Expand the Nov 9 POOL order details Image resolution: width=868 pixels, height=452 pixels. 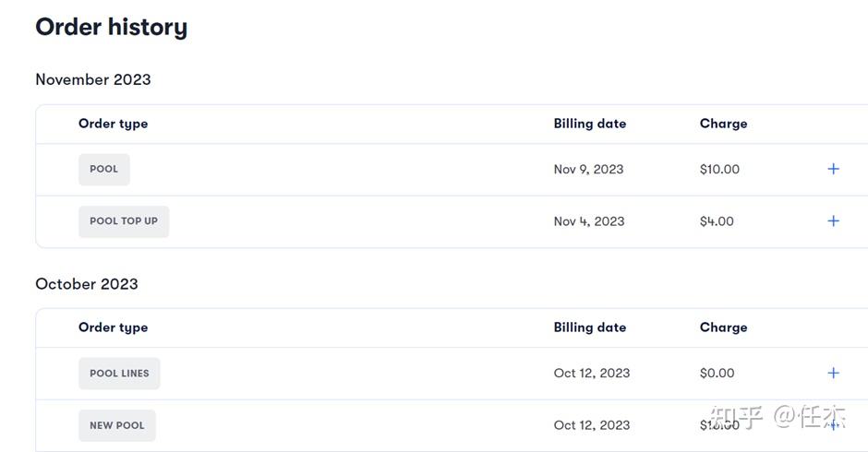point(833,169)
